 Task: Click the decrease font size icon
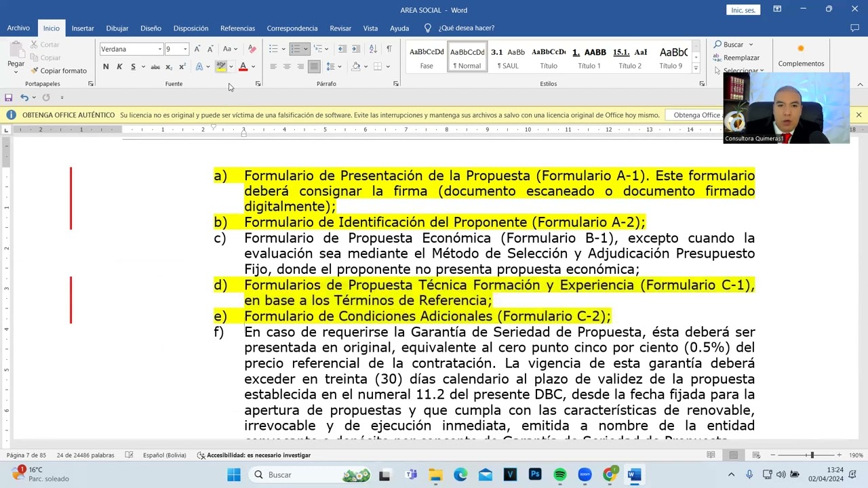tap(210, 49)
